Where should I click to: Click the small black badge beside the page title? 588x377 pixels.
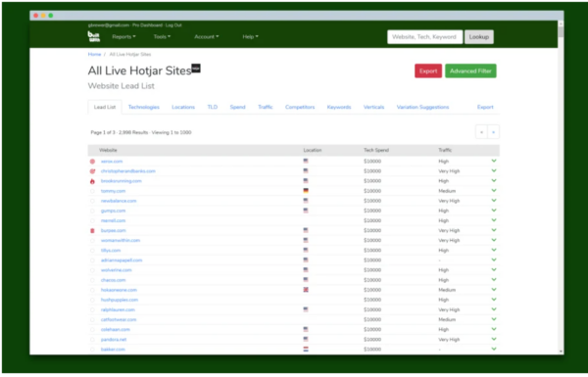[196, 69]
